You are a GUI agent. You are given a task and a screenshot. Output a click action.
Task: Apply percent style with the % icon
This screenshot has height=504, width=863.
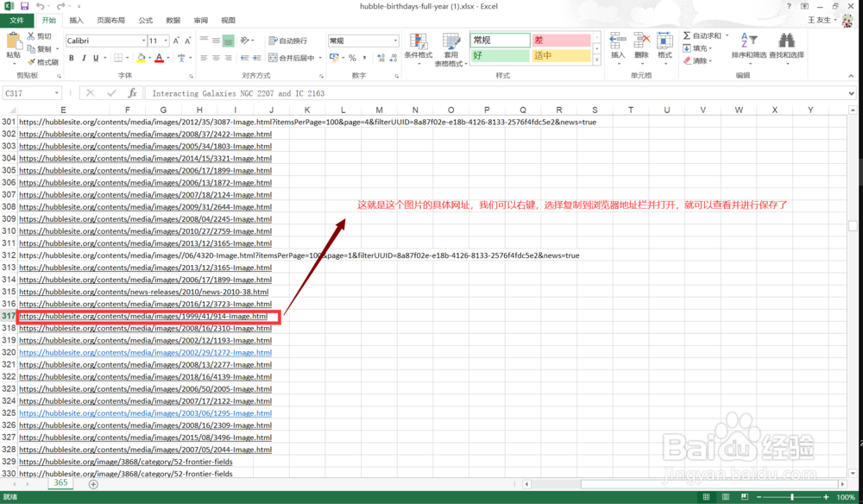[352, 58]
